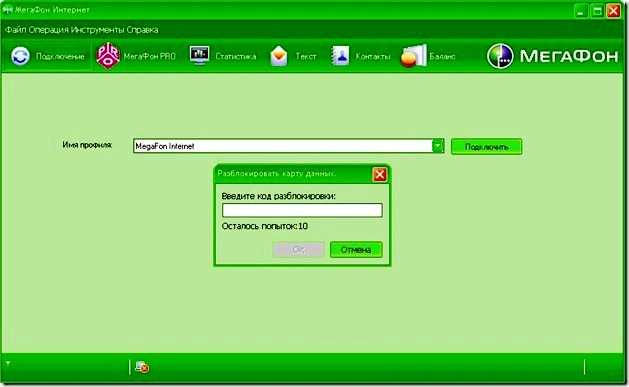The height and width of the screenshot is (387, 629).
Task: Click the Имя профиля label
Action: (87, 145)
